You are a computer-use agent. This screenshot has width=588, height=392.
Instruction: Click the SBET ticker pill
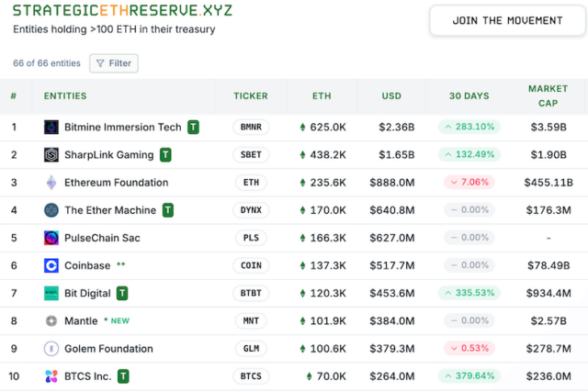pos(251,155)
